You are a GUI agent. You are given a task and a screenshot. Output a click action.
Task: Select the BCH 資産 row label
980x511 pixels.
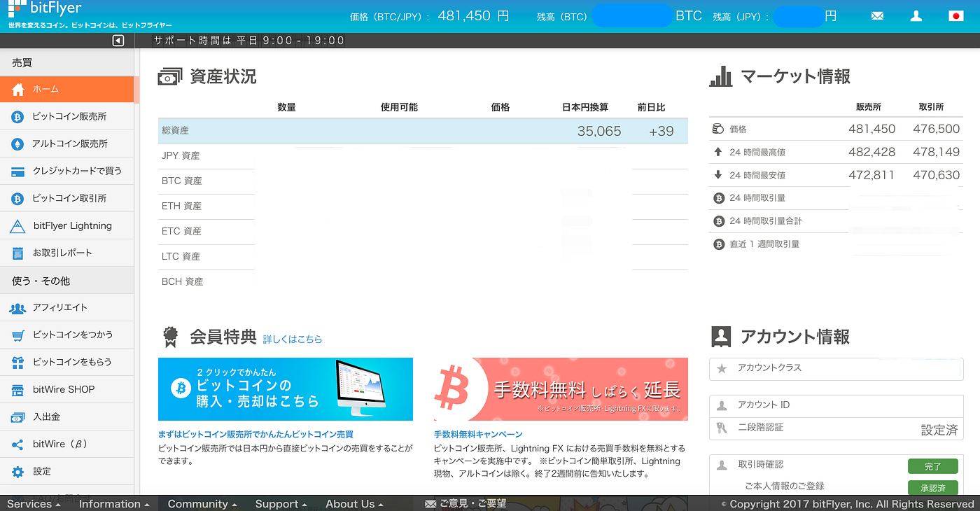(x=182, y=281)
